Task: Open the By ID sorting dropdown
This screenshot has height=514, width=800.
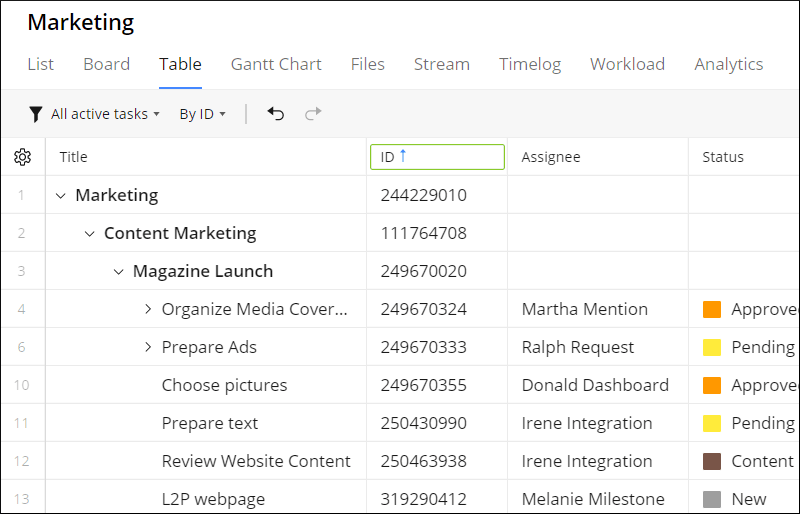Action: click(202, 114)
